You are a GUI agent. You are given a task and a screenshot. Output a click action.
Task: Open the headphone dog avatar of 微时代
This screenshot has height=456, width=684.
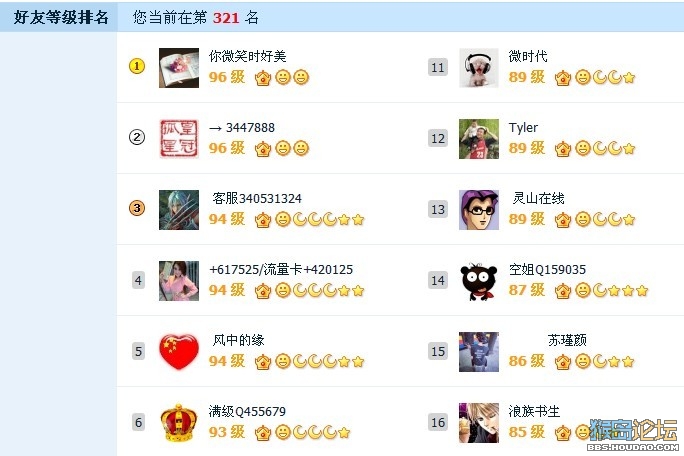pos(479,68)
